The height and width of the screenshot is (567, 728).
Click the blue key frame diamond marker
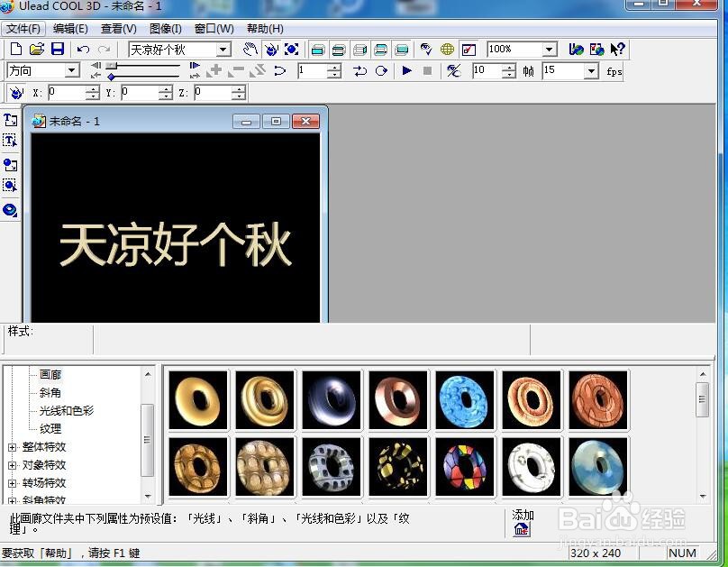[111, 77]
